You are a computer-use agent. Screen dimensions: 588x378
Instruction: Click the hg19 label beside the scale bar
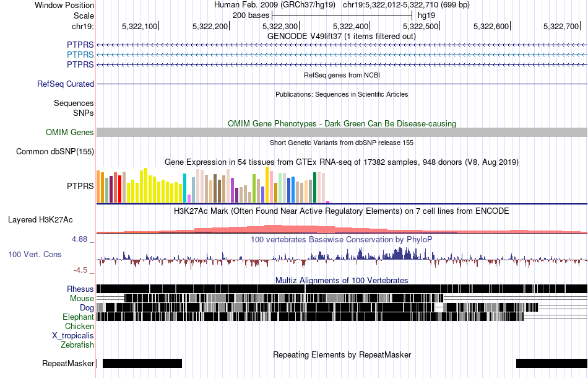[x=426, y=15]
